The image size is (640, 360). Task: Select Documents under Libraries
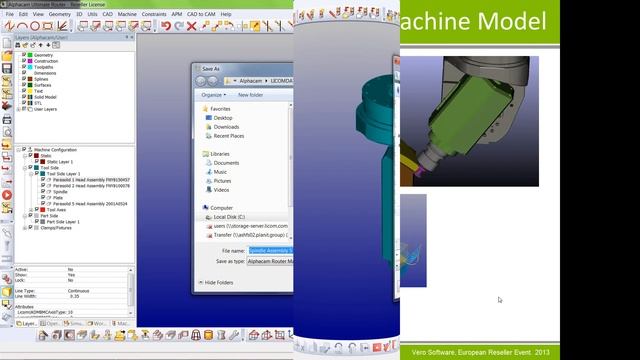coord(226,163)
